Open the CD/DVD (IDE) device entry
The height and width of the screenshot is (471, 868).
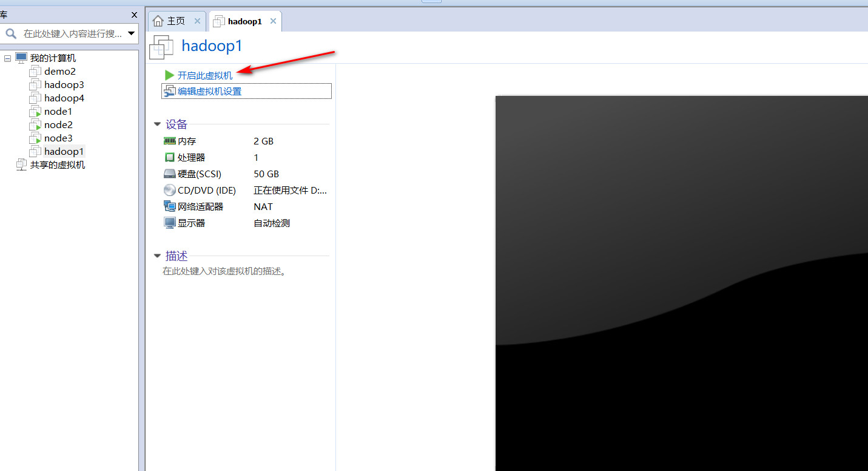point(207,190)
